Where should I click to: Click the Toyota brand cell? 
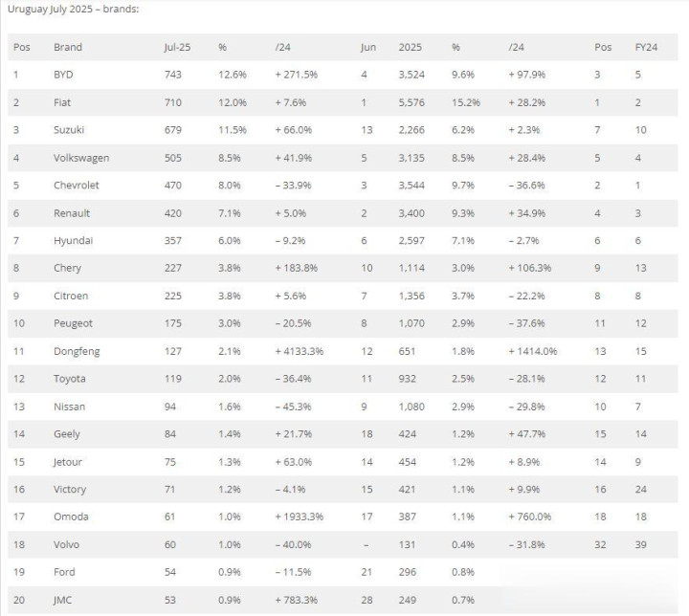tap(70, 379)
